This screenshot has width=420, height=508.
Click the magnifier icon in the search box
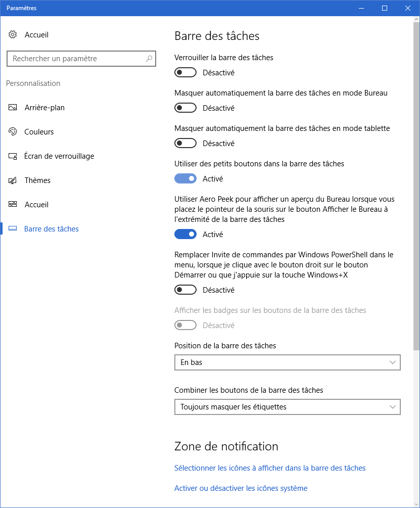click(149, 59)
